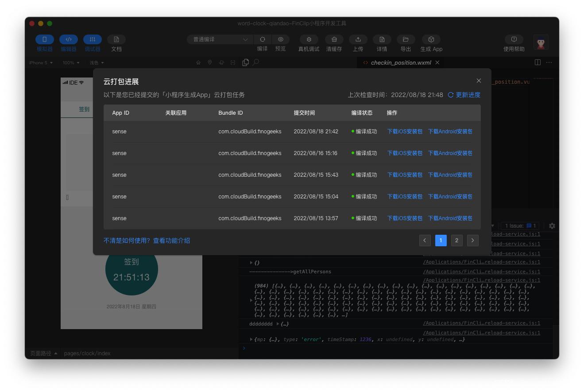
Task: Open the 浅色 theme dropdown
Action: (97, 63)
